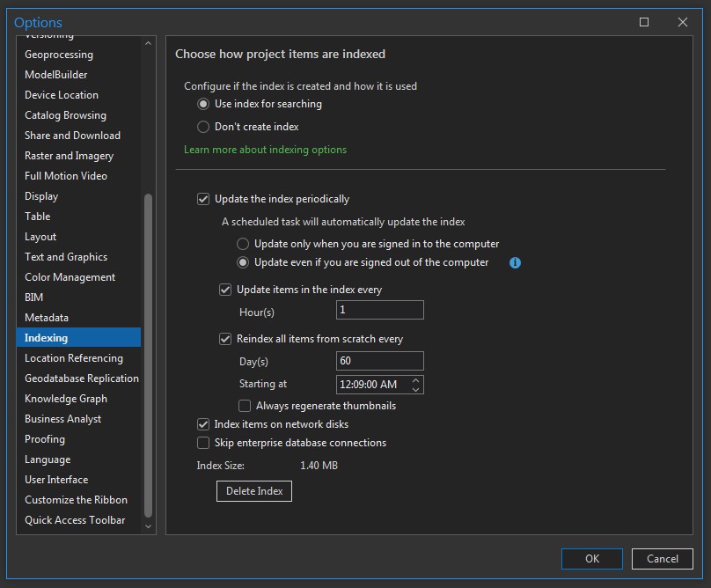Decrease the Starting at time with down arrow
Screen dimensions: 711x588
point(416,388)
